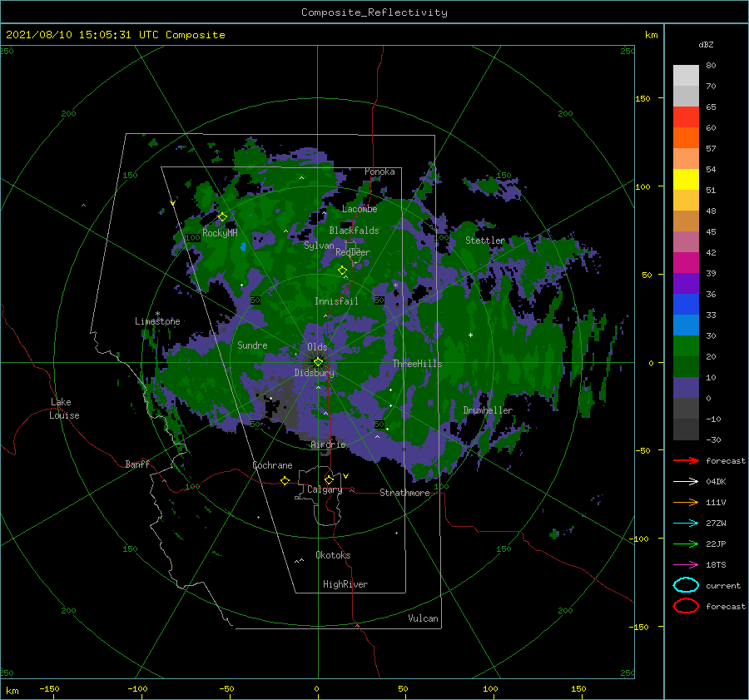Click the -30 value on dBZ scale
The width and height of the screenshot is (749, 700).
[x=713, y=439]
